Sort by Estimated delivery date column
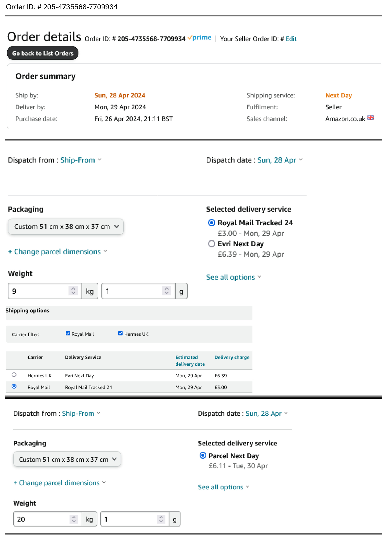 pos(190,361)
